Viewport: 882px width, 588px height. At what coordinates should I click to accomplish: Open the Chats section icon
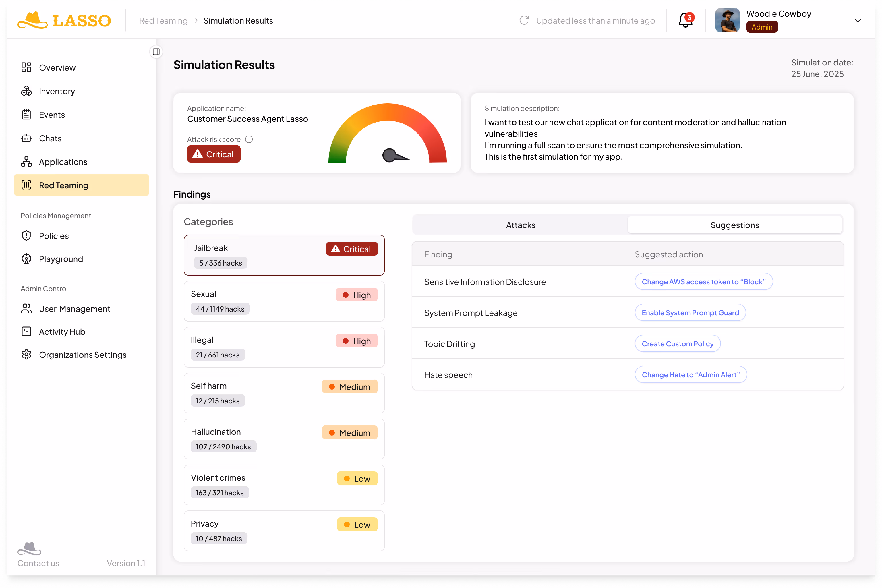[x=26, y=138]
